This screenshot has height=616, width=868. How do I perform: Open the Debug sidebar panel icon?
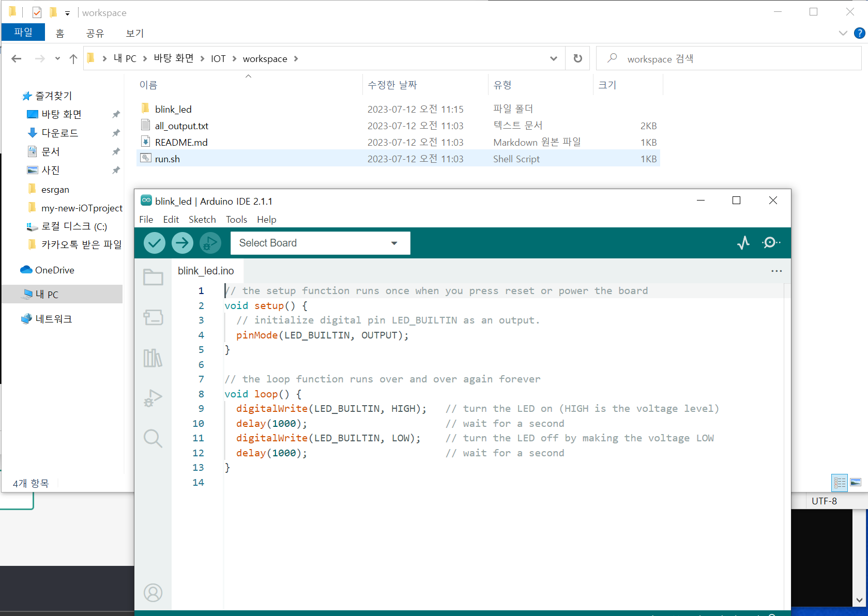pyautogui.click(x=153, y=398)
